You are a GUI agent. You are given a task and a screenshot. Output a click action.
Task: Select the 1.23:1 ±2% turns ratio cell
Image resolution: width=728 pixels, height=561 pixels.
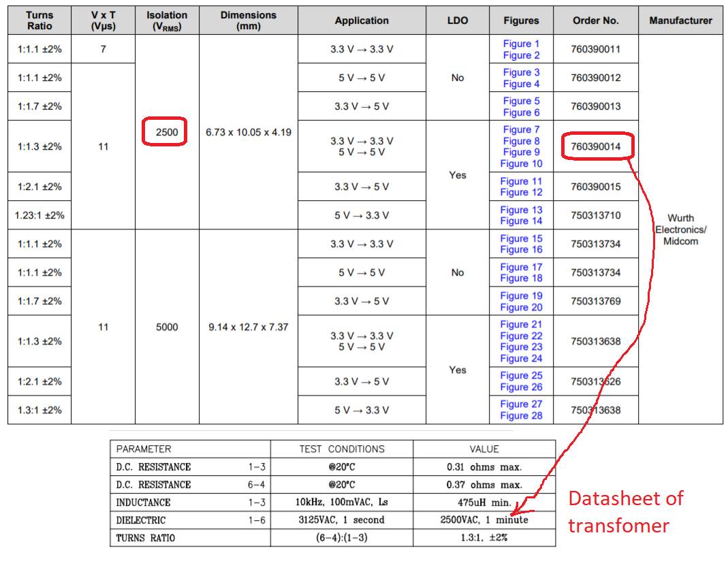39,216
